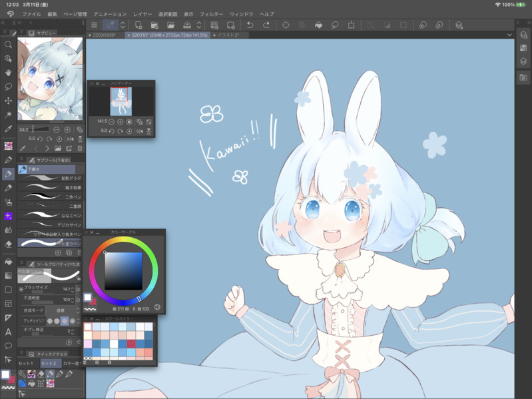
Task: Select the Gradient tool
Action: click(x=8, y=276)
